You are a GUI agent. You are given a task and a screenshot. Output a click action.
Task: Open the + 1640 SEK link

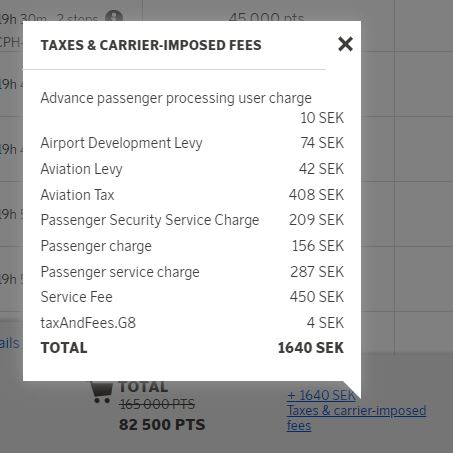[x=321, y=395]
